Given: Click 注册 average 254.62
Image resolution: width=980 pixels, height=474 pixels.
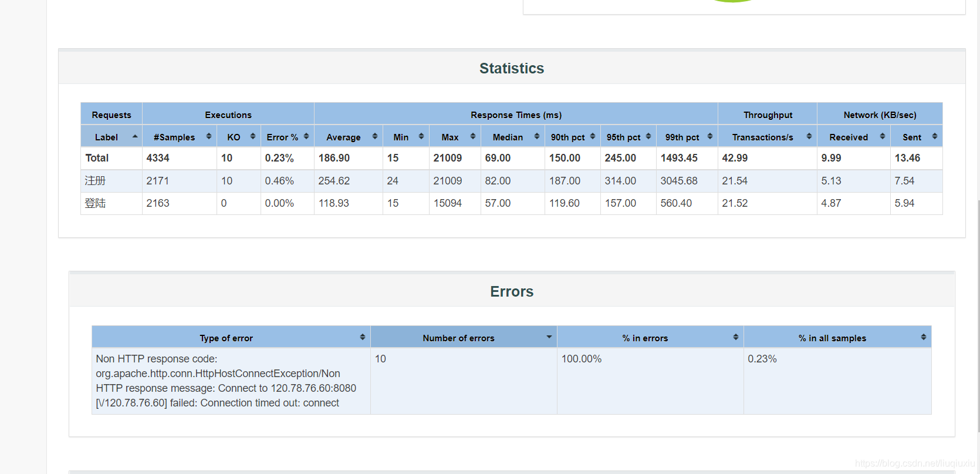Looking at the screenshot, I should [334, 181].
